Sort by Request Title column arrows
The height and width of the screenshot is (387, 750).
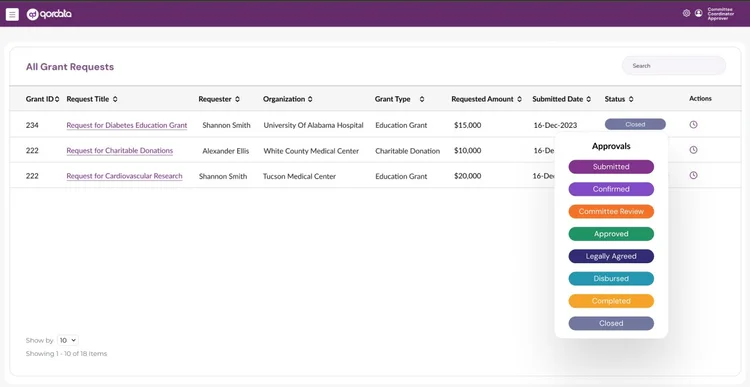click(x=115, y=100)
